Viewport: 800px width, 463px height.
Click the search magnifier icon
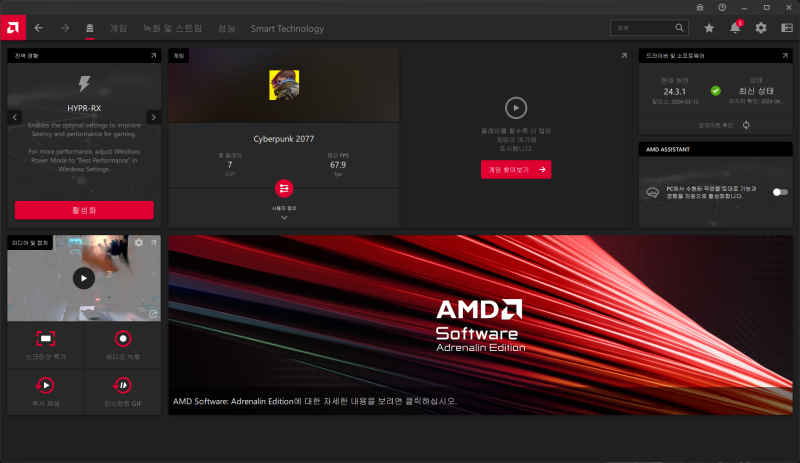click(x=679, y=28)
